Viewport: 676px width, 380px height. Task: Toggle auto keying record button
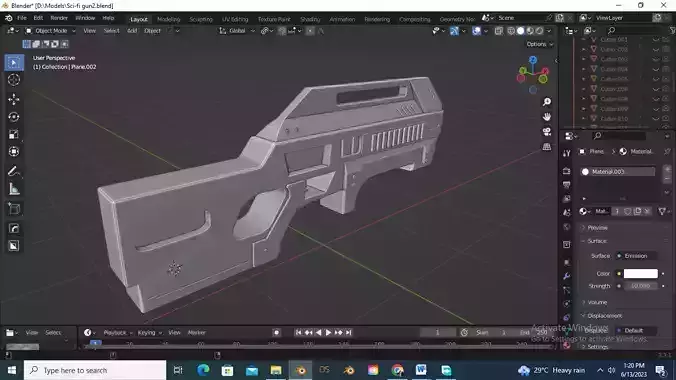click(276, 333)
